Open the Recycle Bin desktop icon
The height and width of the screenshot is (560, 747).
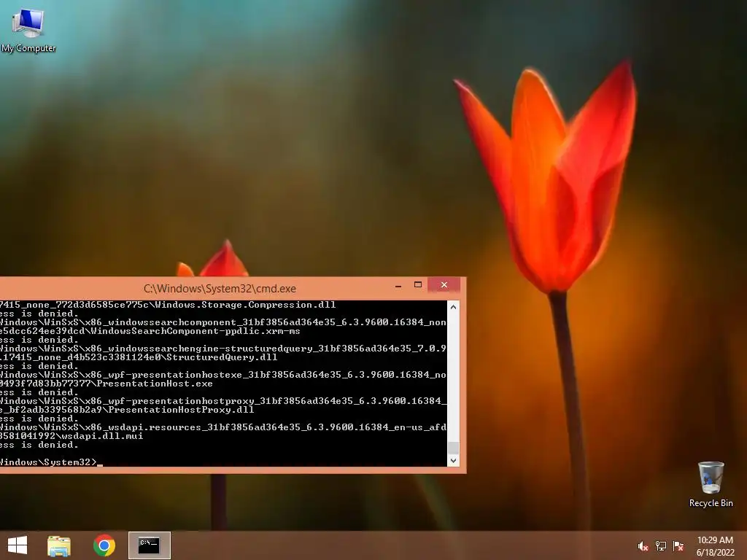click(711, 484)
